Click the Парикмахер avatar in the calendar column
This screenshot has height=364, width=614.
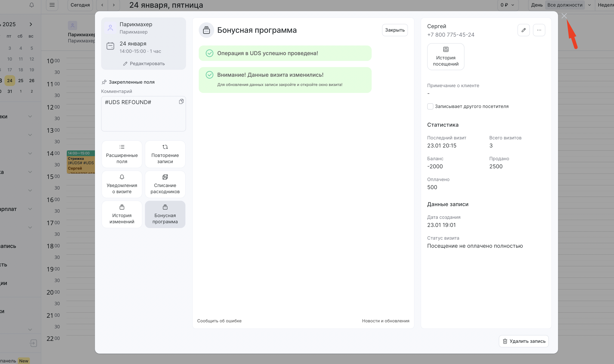click(x=72, y=25)
